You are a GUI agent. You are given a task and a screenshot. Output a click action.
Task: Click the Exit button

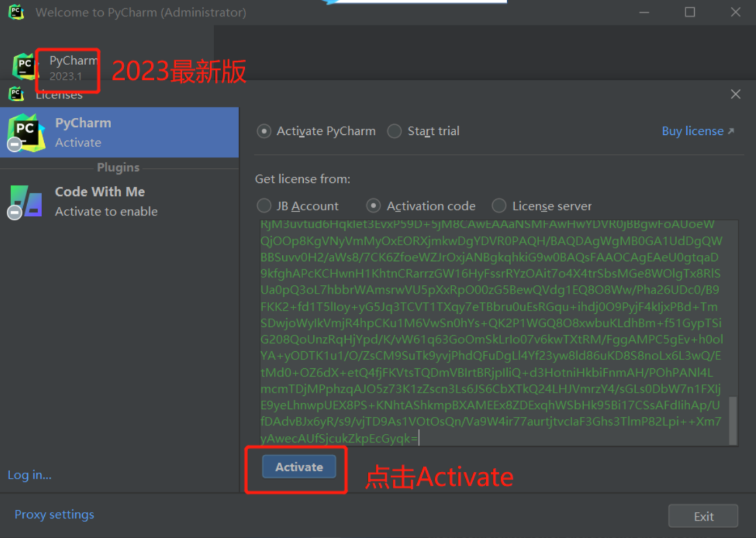[x=703, y=516]
